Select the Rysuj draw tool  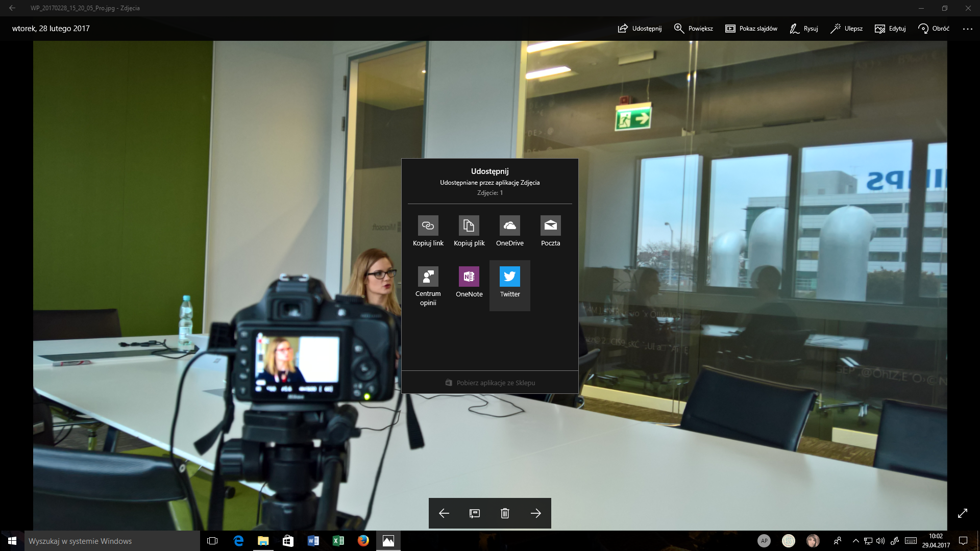point(804,29)
